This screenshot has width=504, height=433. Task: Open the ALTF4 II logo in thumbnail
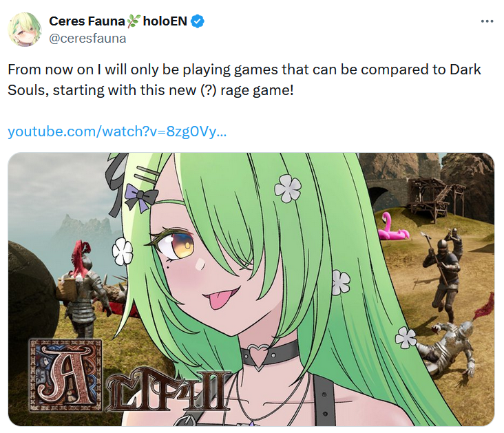(x=130, y=376)
